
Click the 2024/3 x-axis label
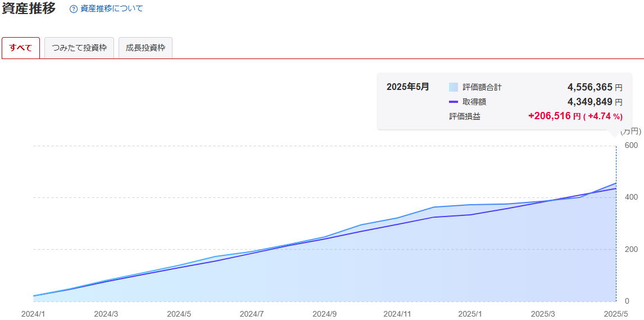pos(106,314)
